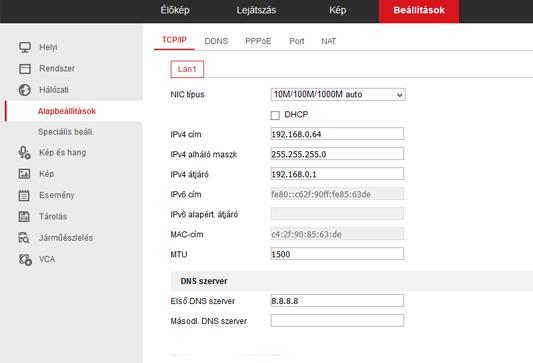The width and height of the screenshot is (533, 363).
Task: Click the MTU input field
Action: click(x=337, y=254)
